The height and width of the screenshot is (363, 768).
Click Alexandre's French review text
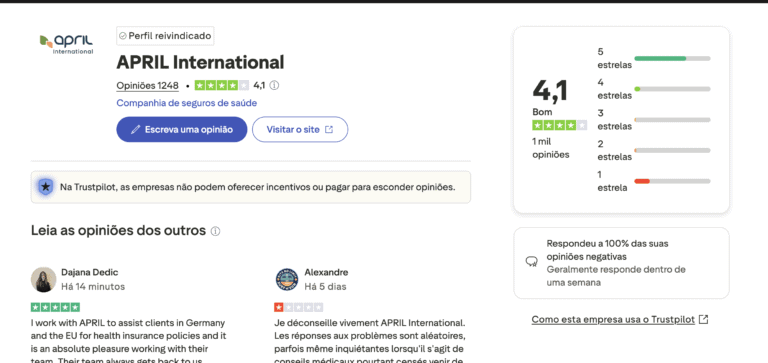(370, 340)
